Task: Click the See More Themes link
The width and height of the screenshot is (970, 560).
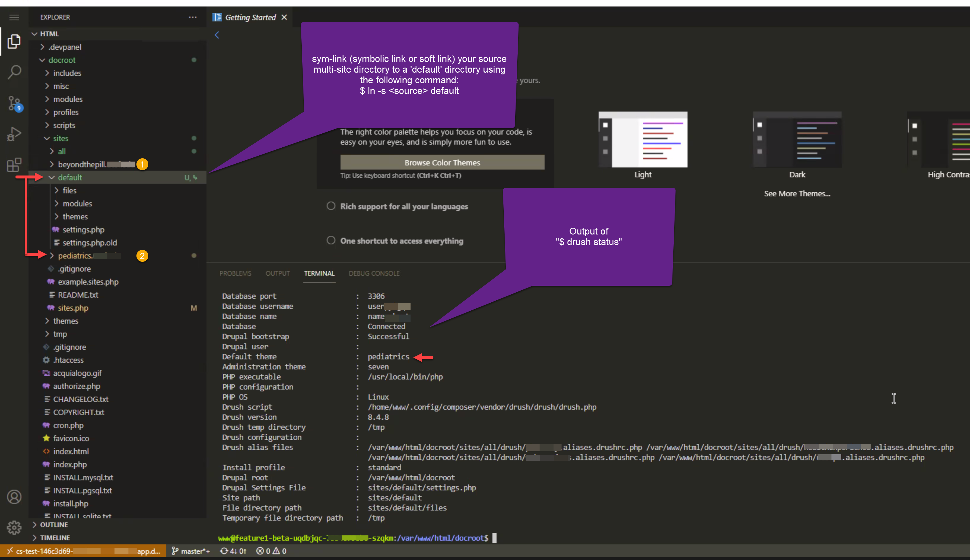Action: point(797,194)
